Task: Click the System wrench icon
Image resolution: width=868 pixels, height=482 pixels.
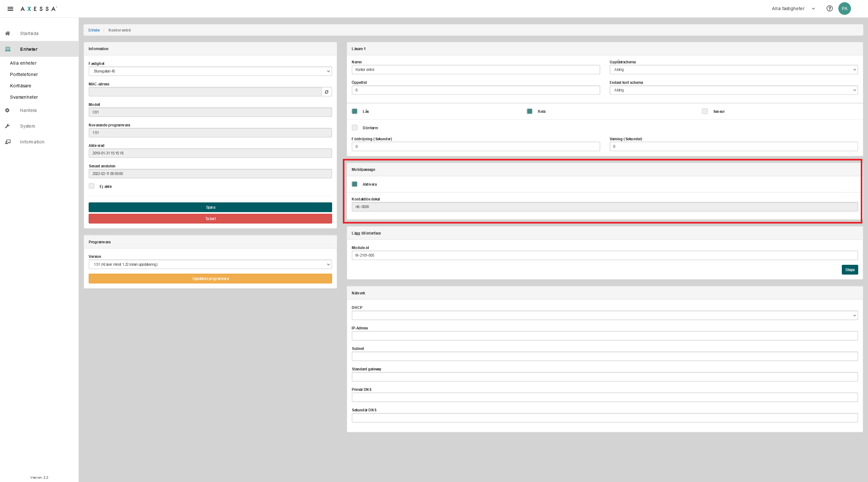Action: [x=8, y=126]
